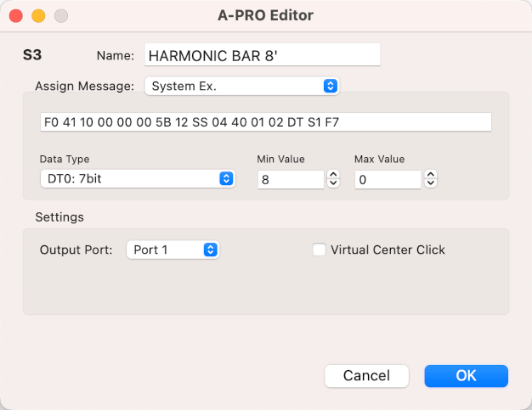Viewport: 532px width, 410px height.
Task: Click the S3 control label
Action: (x=32, y=55)
